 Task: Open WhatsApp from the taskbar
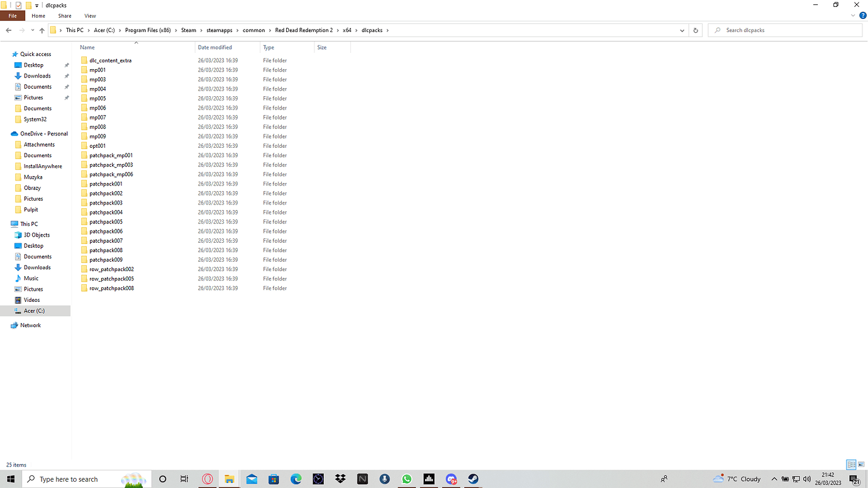pyautogui.click(x=407, y=479)
